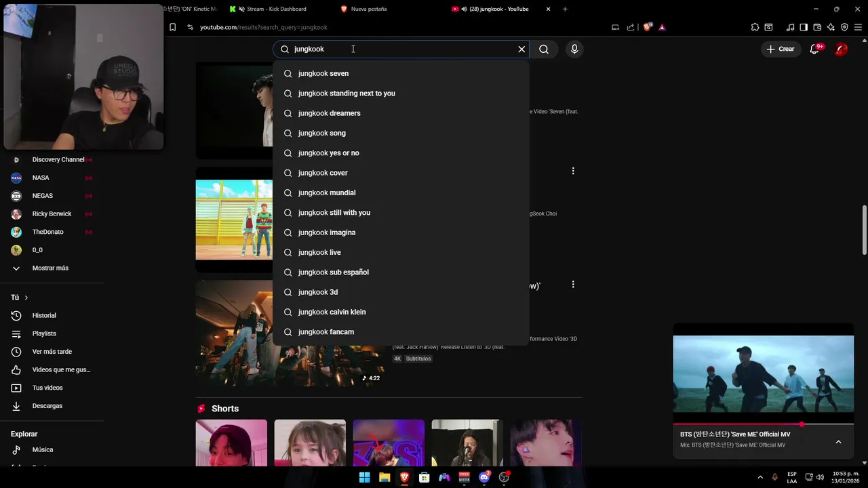The width and height of the screenshot is (868, 488).
Task: Switch to the Stream - Kick Dashboard tab
Action: click(x=277, y=9)
